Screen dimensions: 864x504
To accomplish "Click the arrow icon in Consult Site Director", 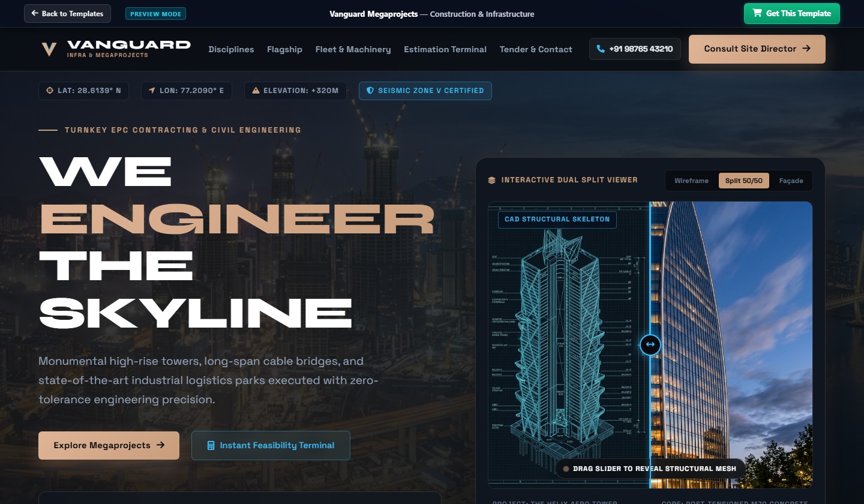I will [806, 49].
